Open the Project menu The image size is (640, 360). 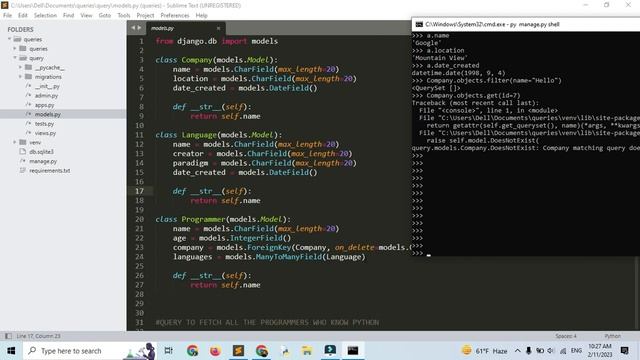click(145, 15)
